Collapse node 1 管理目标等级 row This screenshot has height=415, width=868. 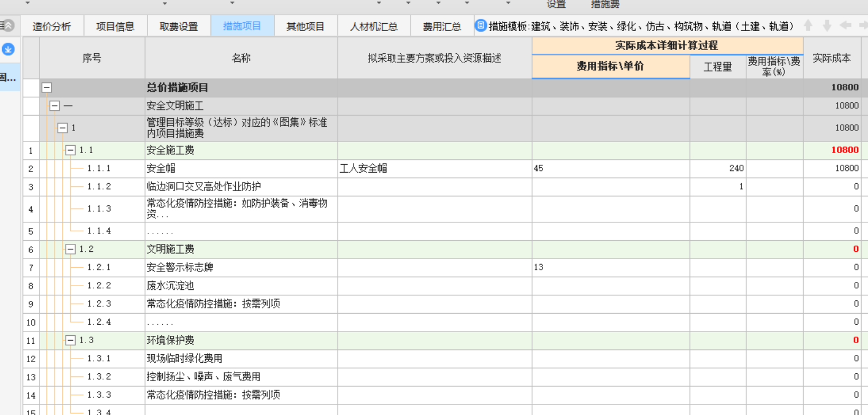coord(62,128)
